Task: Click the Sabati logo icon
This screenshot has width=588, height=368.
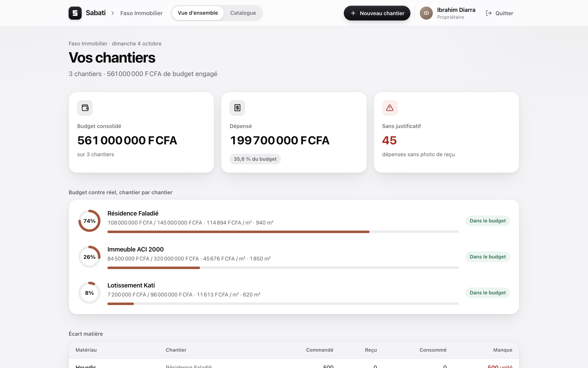Action: tap(75, 13)
